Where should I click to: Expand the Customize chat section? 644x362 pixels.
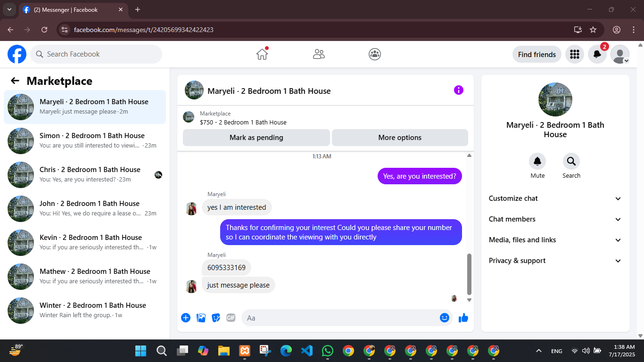(555, 198)
